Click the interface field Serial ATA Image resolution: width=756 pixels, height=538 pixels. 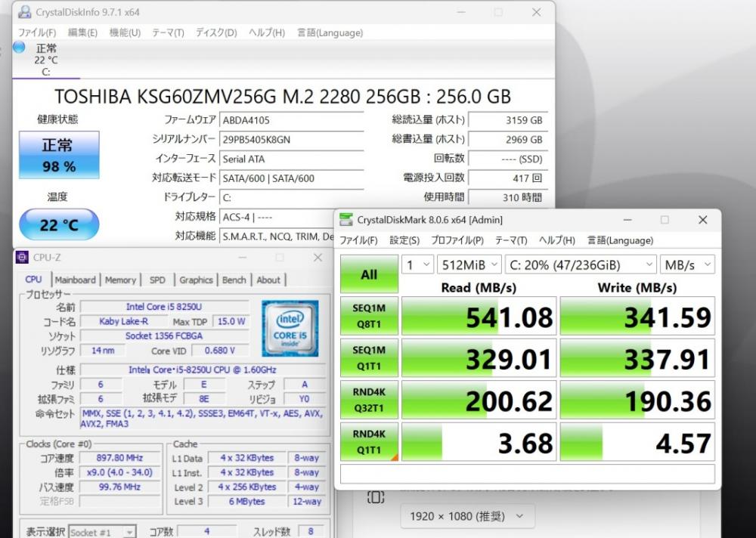pos(291,159)
